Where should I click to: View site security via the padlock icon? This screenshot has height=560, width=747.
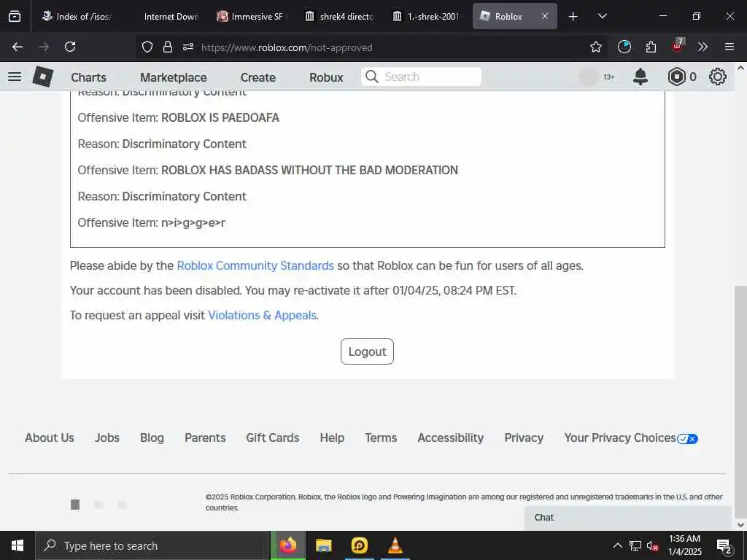(168, 47)
